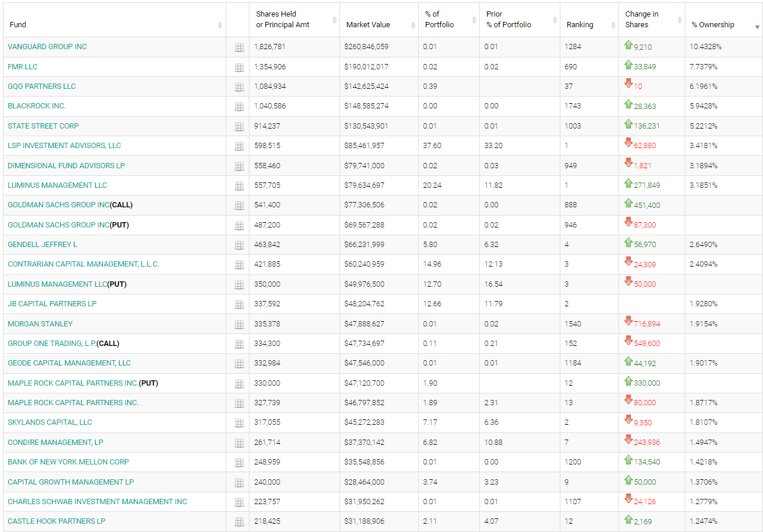Open the grid icon in the GQG PARTNERS LLC row

[239, 87]
